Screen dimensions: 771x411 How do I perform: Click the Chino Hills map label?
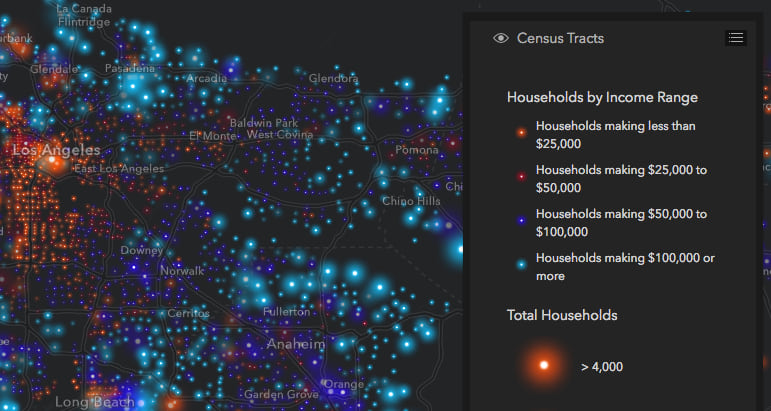click(411, 202)
